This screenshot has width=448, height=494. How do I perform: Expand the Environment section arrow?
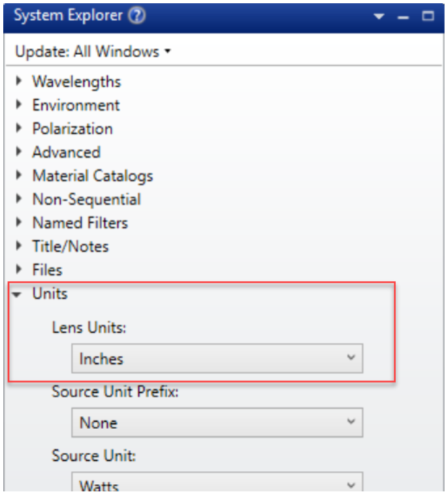point(20,105)
